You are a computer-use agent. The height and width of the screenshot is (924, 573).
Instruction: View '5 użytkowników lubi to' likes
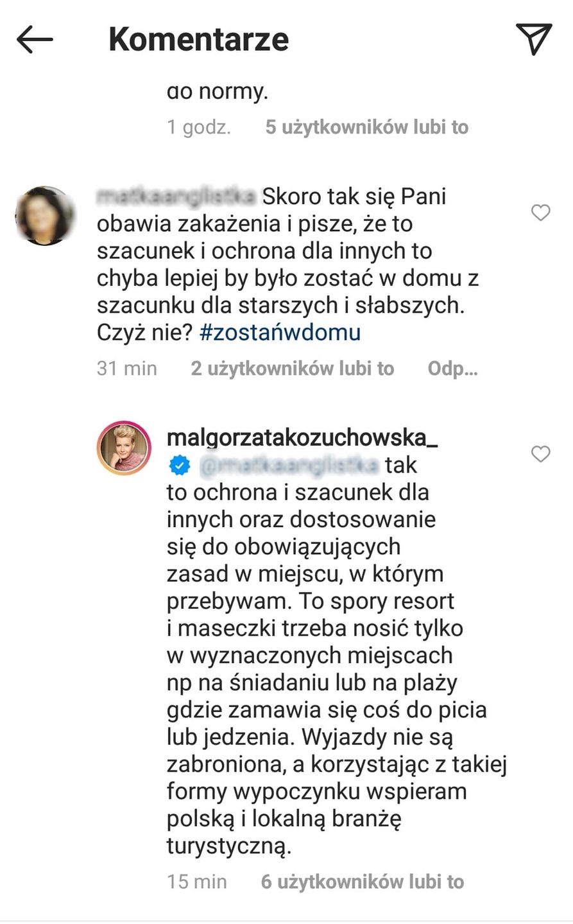[x=367, y=127]
